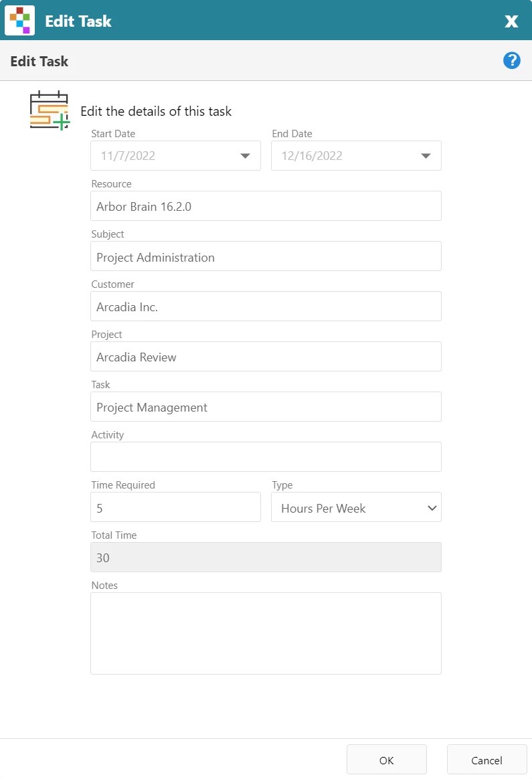Screen dimensions: 532x779
Task: Click the Notes label
Action: click(104, 585)
